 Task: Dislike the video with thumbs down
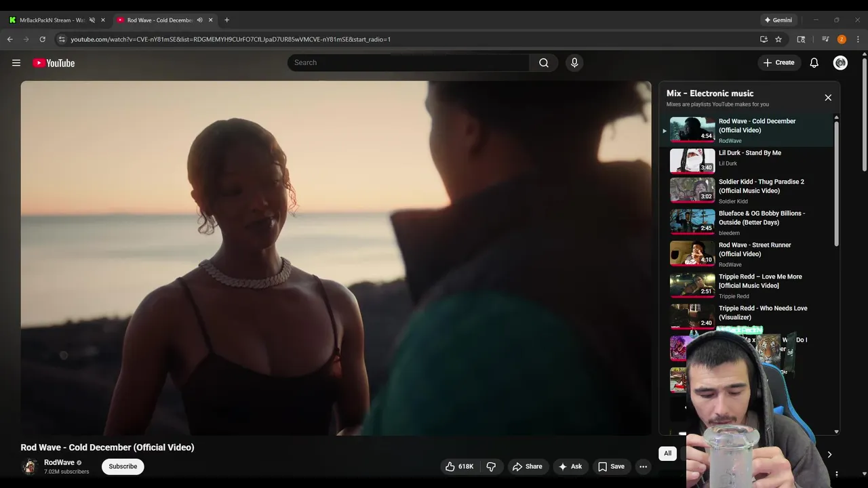tap(491, 466)
